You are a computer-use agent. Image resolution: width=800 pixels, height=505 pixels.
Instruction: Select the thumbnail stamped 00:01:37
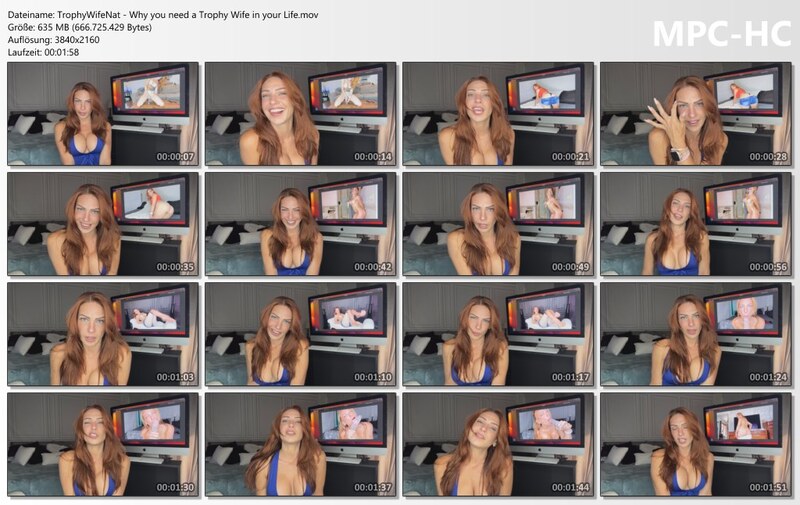301,445
